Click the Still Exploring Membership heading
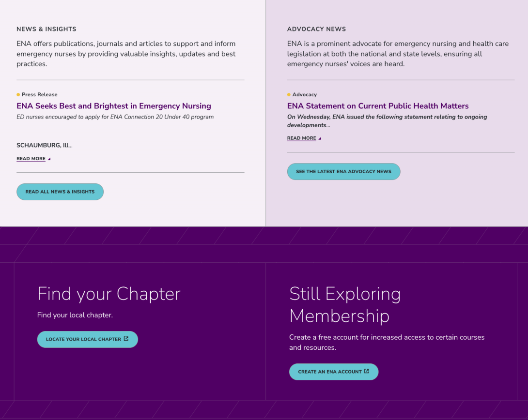This screenshot has width=528, height=420. (345, 305)
